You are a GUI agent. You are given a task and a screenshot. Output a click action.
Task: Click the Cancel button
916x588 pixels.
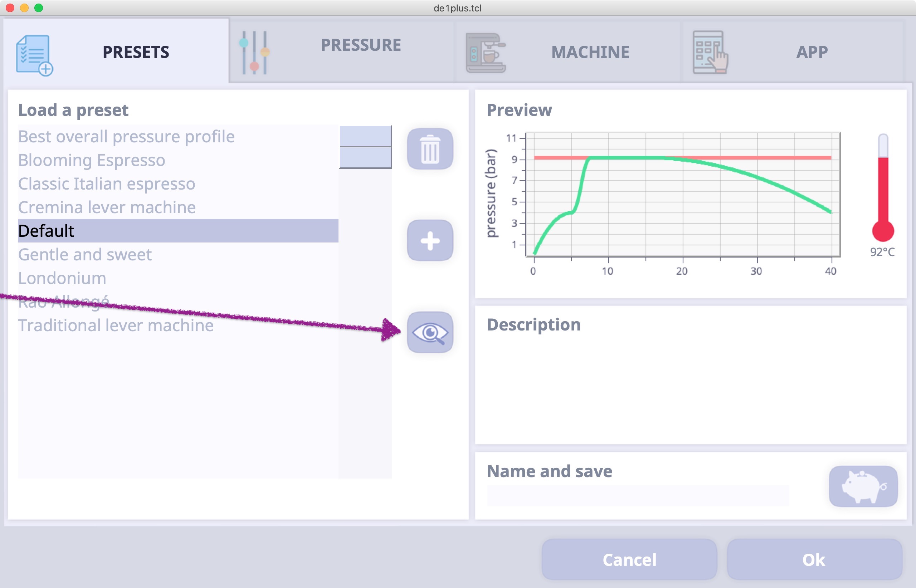629,559
